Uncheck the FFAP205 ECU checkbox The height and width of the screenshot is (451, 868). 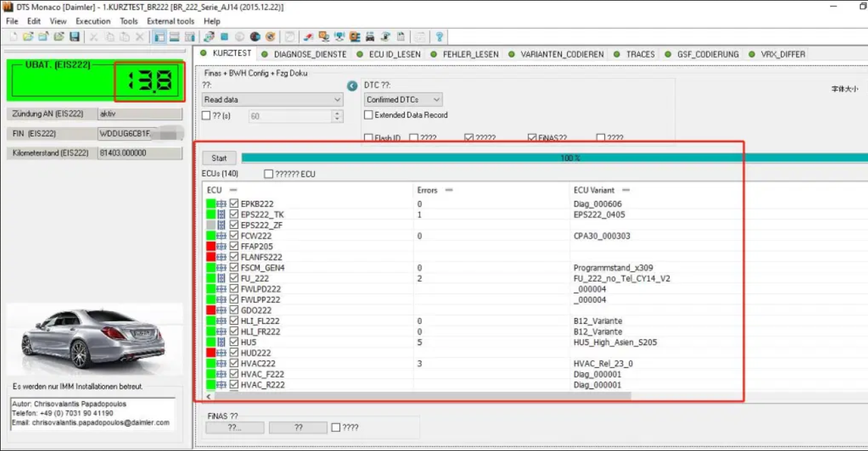point(234,247)
